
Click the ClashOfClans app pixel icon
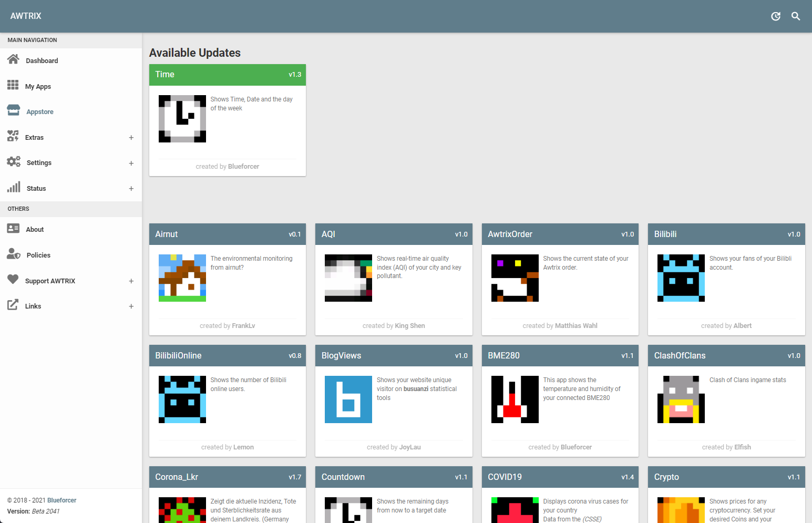(681, 399)
